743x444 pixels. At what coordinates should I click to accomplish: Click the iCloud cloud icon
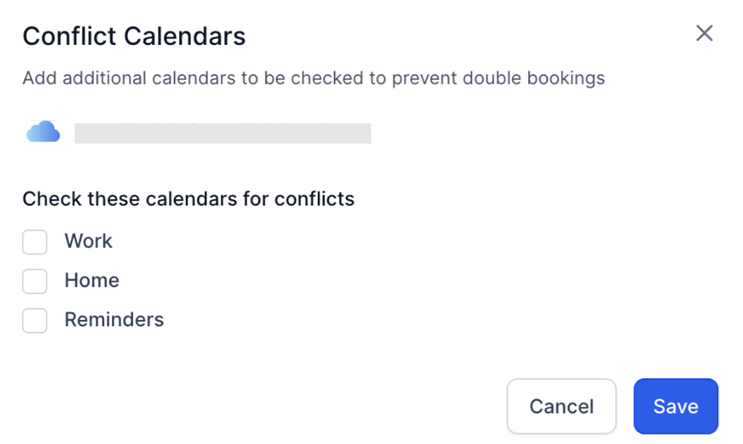43,132
